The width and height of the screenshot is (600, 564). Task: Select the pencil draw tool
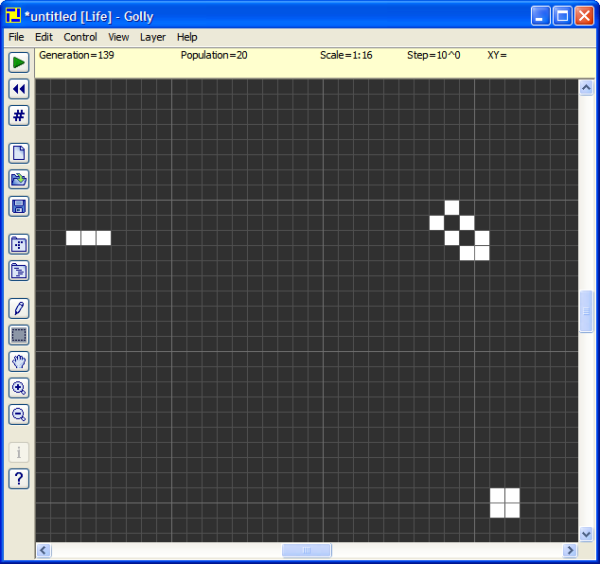pyautogui.click(x=19, y=308)
